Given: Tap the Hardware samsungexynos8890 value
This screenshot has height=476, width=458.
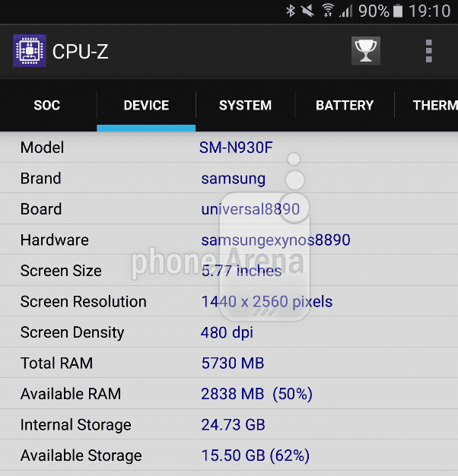Looking at the screenshot, I should (x=275, y=240).
